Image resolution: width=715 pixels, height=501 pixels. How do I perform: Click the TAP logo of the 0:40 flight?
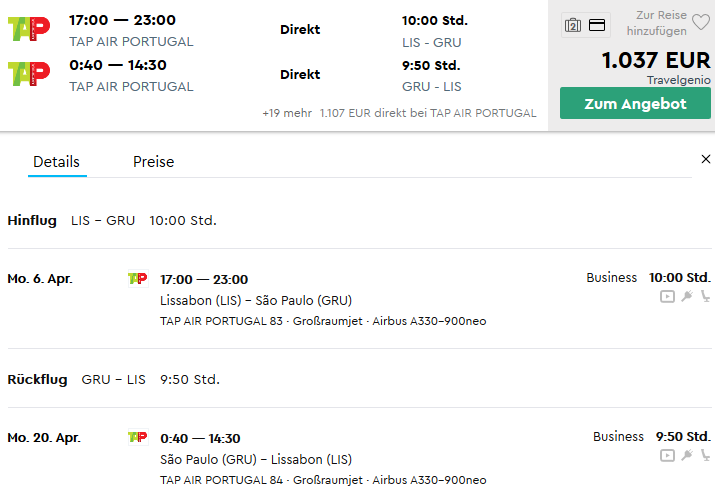pos(29,74)
